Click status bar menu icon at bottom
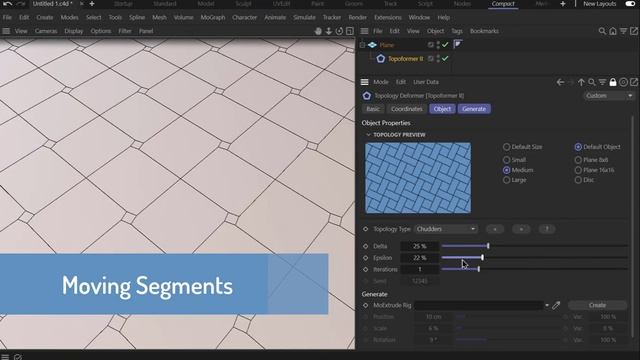 pos(5,357)
